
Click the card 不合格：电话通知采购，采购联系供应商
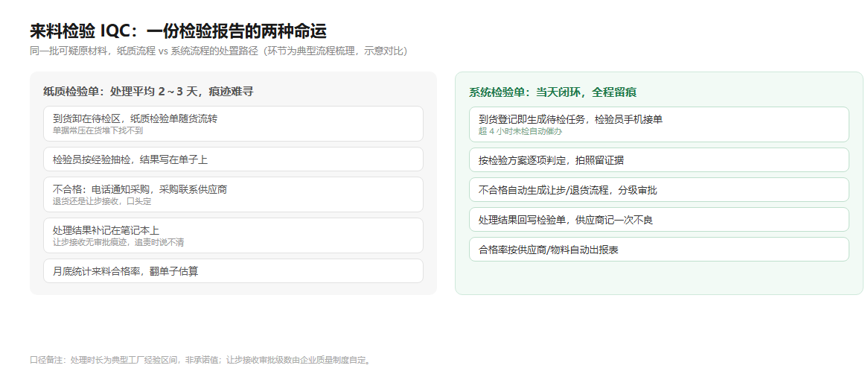[x=233, y=194]
